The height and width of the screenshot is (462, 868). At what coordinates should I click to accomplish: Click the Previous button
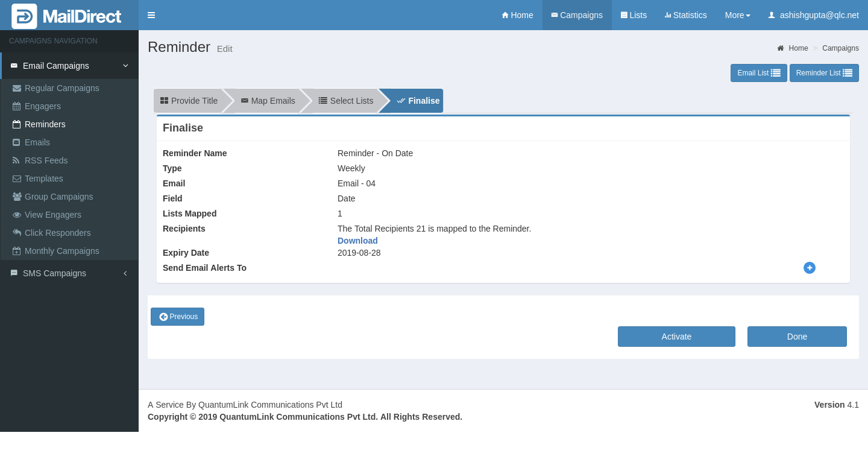[177, 317]
